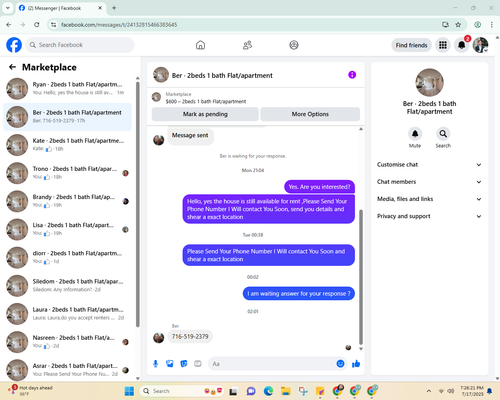Open the Groups icon in the top navigation

(294, 45)
